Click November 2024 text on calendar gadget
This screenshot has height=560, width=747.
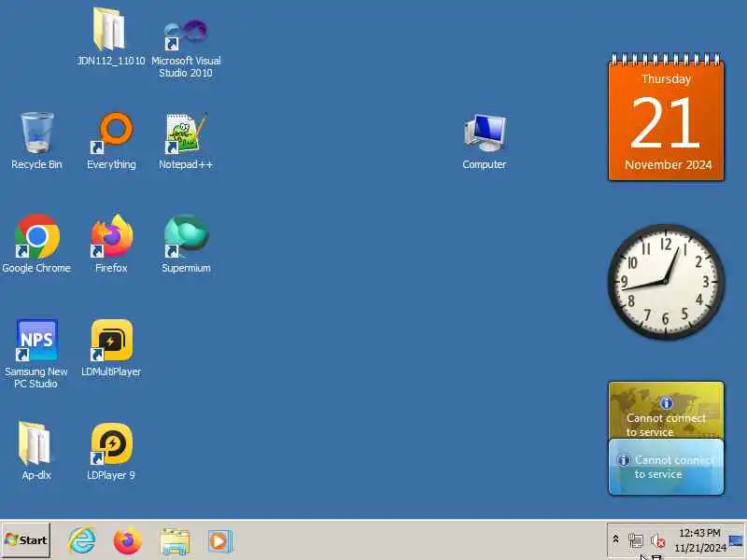668,165
